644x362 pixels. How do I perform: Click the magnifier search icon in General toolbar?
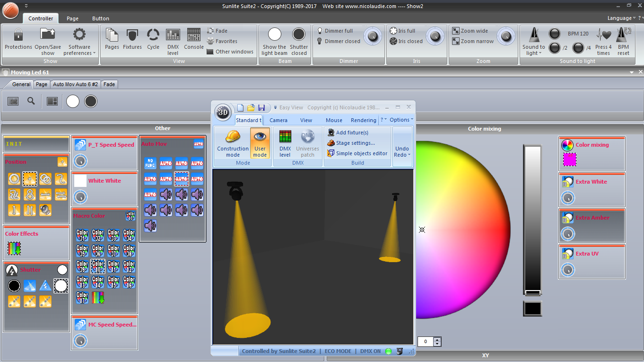pos(31,101)
